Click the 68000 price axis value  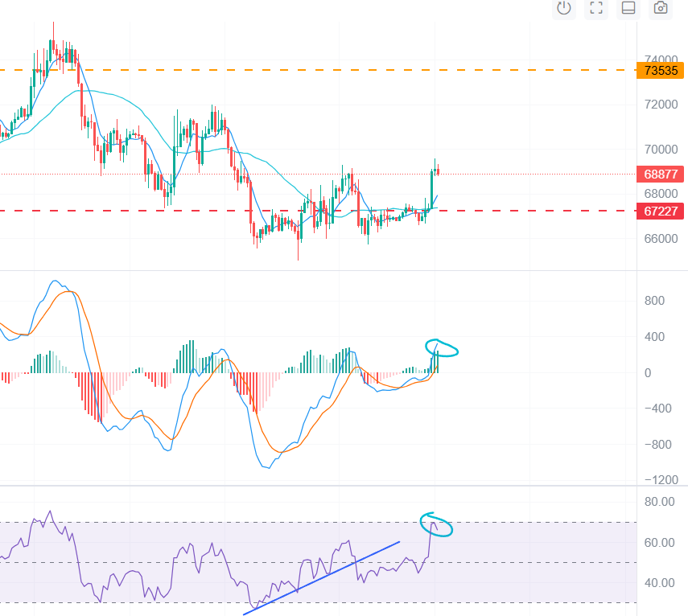click(661, 193)
